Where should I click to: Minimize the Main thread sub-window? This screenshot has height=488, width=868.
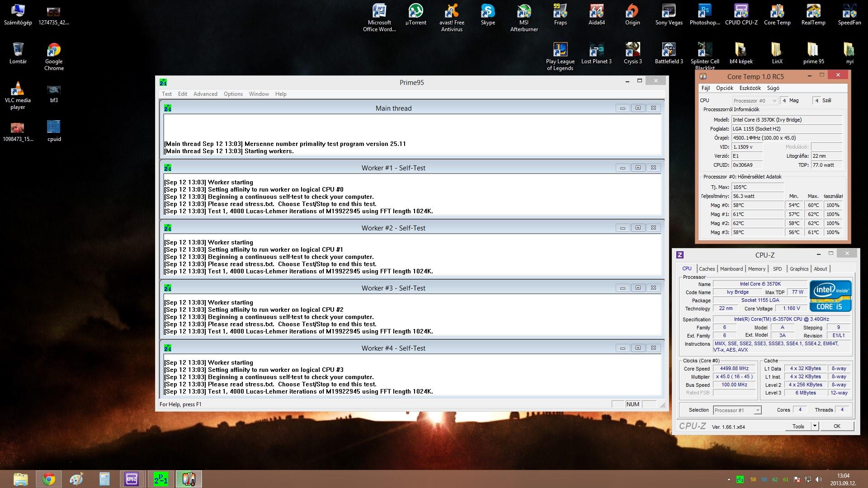623,108
